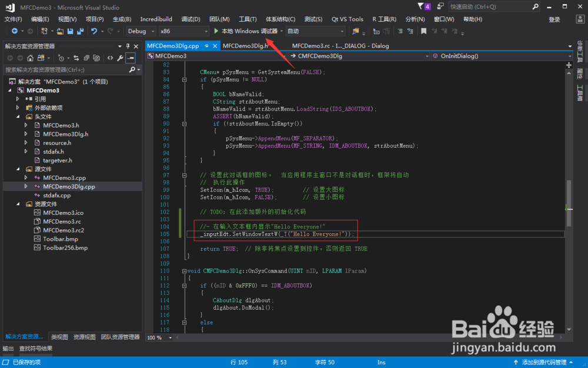Click the Find in Files toolbar icon
Screen dimensions: 588x368
click(x=356, y=31)
